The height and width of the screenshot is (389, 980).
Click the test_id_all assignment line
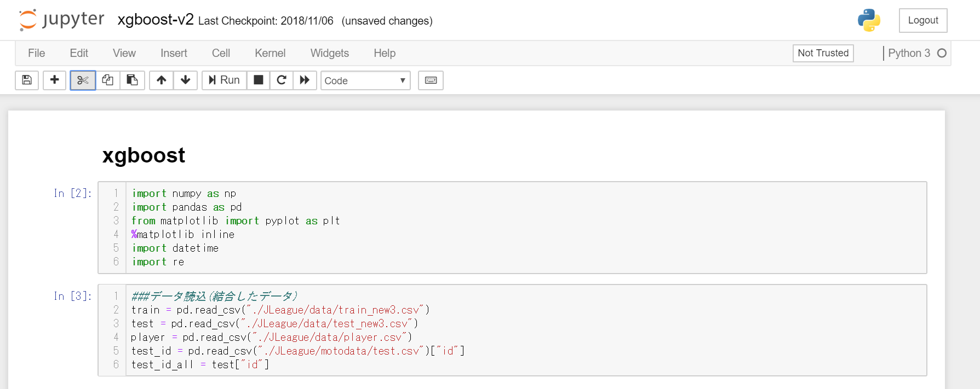click(200, 365)
